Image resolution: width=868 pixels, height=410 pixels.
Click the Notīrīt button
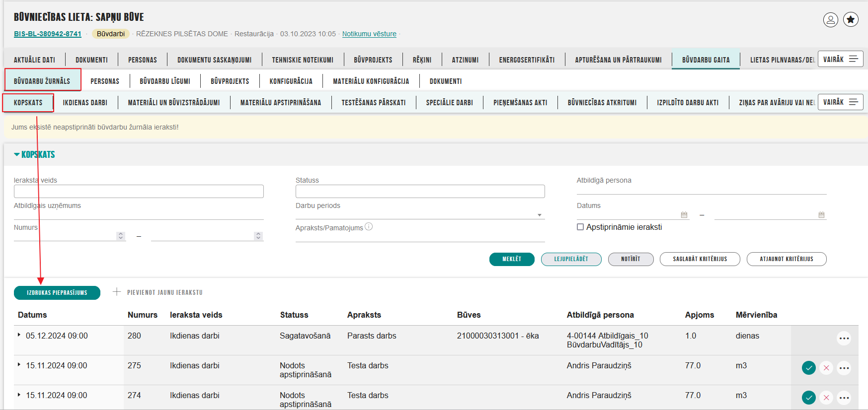tap(631, 259)
